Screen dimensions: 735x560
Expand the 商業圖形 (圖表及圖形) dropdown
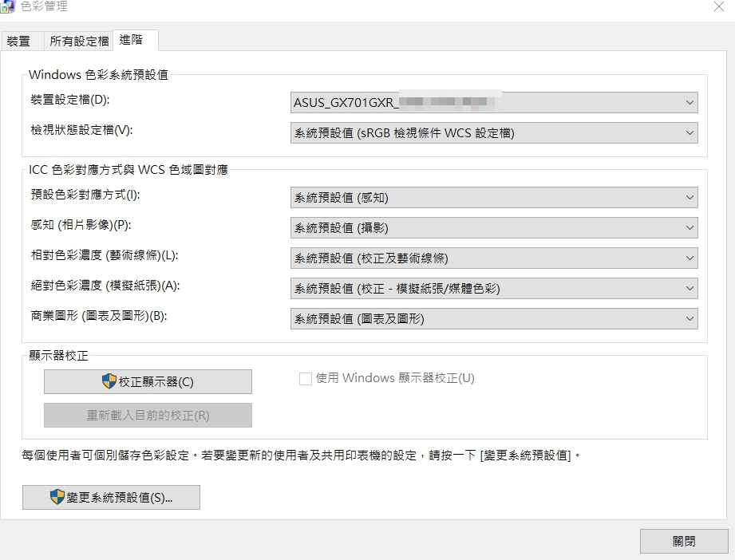494,318
